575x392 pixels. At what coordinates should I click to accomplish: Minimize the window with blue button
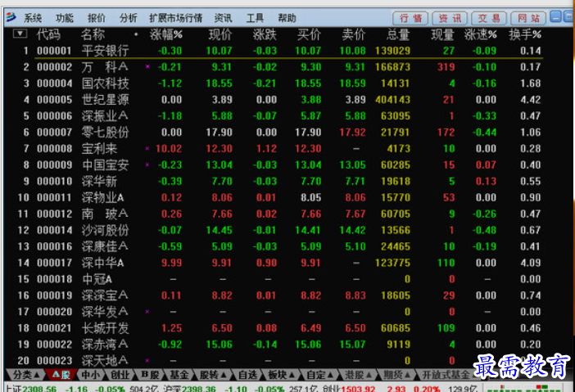click(x=555, y=17)
